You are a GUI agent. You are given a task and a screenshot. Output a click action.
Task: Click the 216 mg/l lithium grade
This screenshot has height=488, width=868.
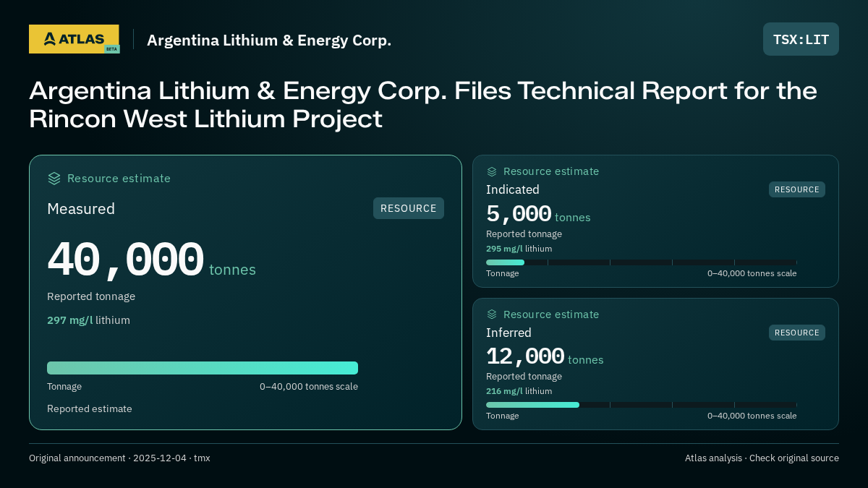(519, 391)
